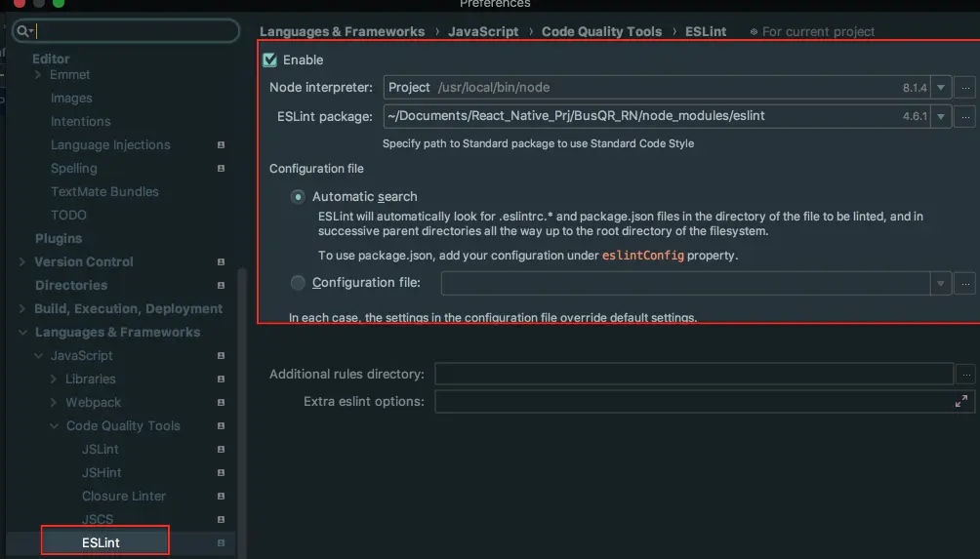
Task: Click project-level icon beside Closure Linter
Action: pyautogui.click(x=221, y=497)
